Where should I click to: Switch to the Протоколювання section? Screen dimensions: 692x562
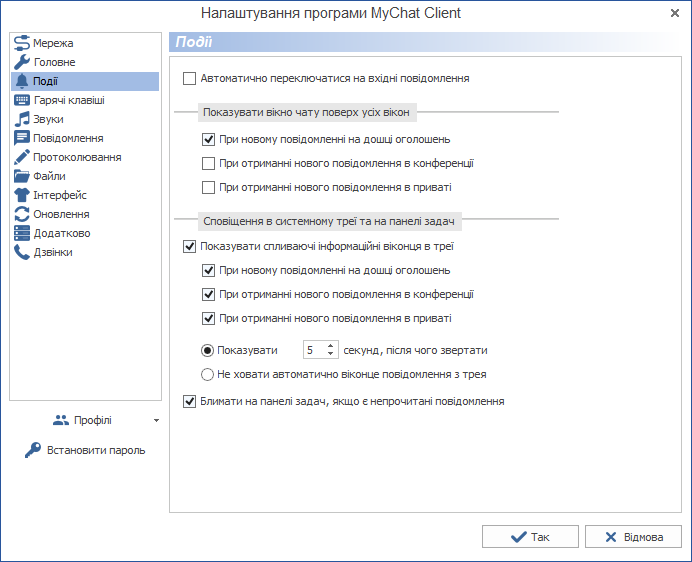(85, 157)
